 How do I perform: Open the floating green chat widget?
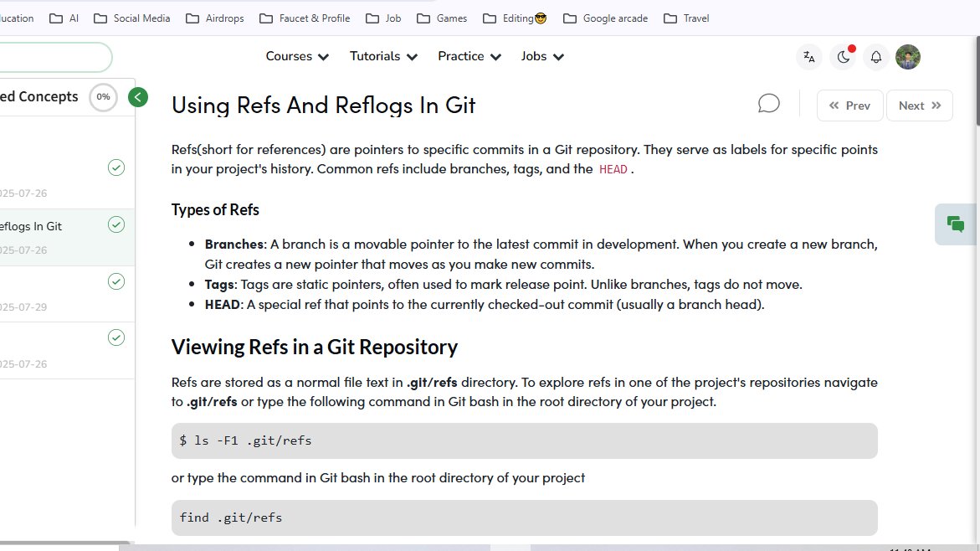955,224
